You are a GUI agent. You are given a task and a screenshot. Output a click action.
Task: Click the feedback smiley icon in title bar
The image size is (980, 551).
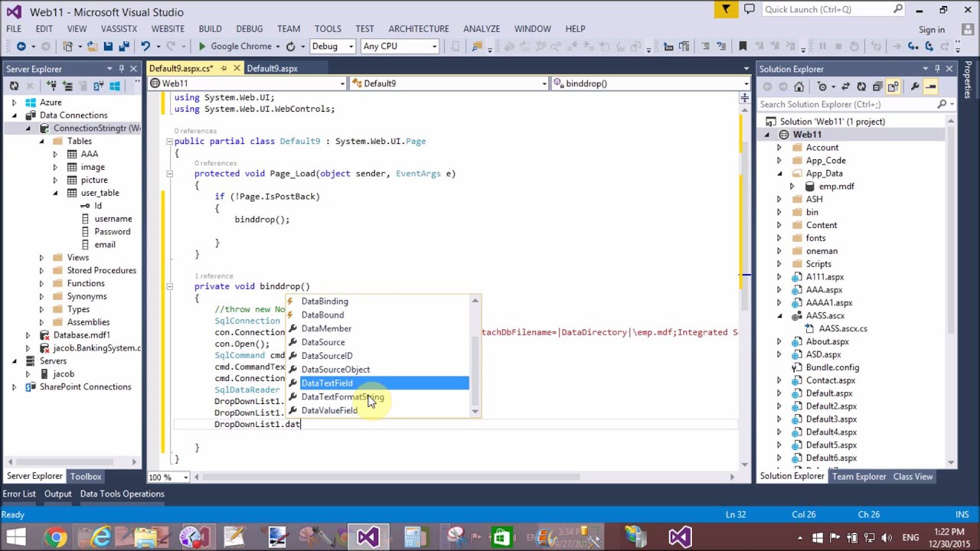(749, 9)
